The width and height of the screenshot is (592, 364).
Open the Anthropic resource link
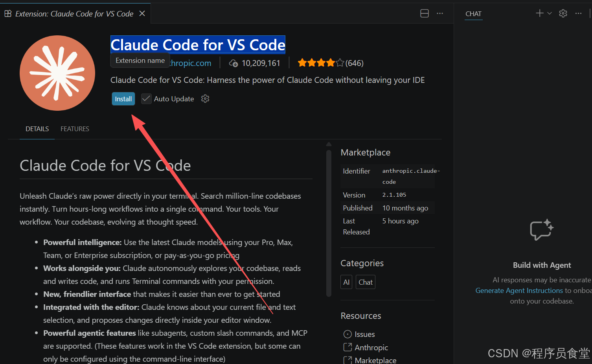371,348
